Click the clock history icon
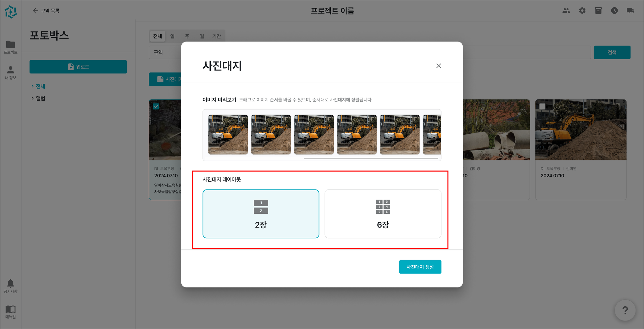The image size is (644, 329). tap(614, 11)
